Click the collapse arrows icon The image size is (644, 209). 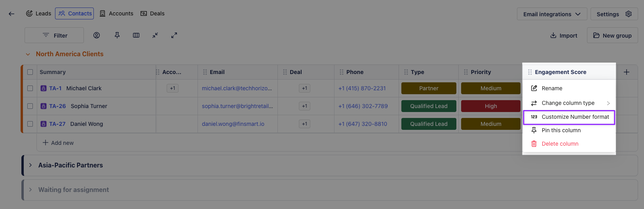coord(155,35)
